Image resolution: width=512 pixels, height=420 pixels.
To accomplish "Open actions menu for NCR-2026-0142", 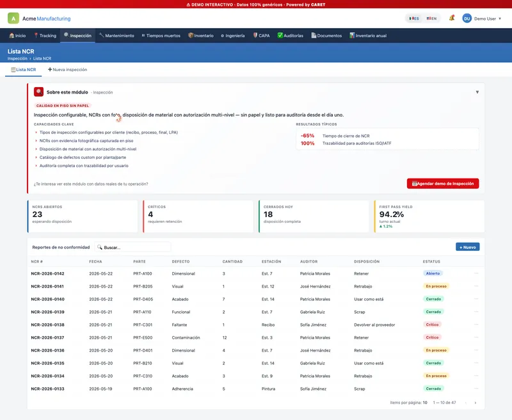I will [476, 273].
